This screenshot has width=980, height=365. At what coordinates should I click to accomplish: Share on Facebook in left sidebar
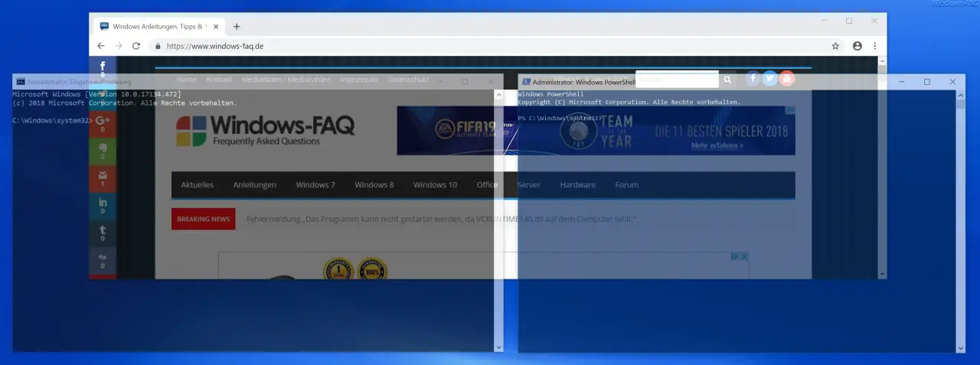pos(103,68)
